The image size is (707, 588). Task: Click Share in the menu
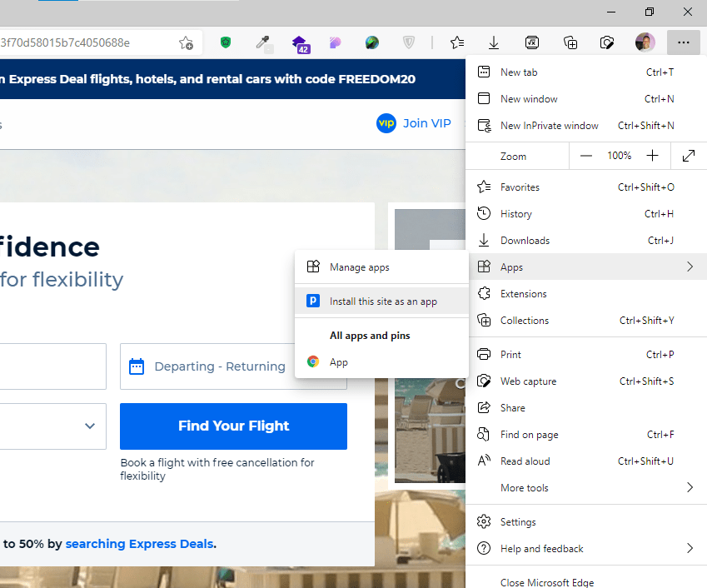586,407
